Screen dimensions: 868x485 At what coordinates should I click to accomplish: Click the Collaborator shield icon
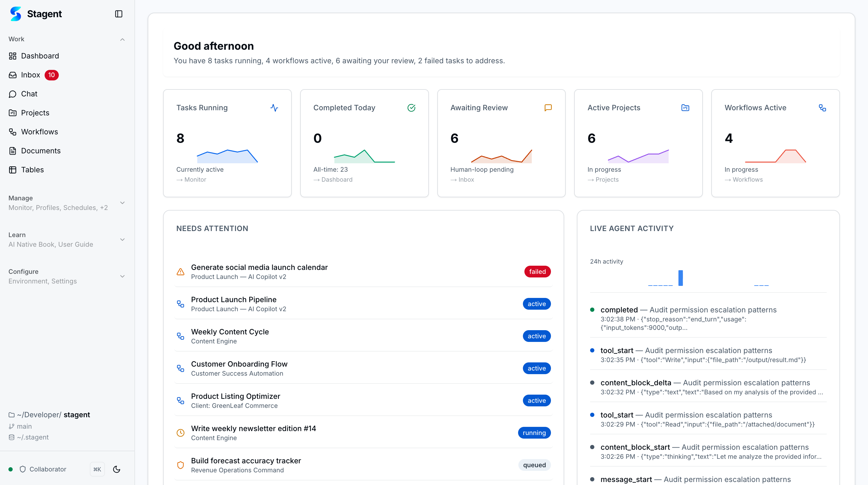23,469
